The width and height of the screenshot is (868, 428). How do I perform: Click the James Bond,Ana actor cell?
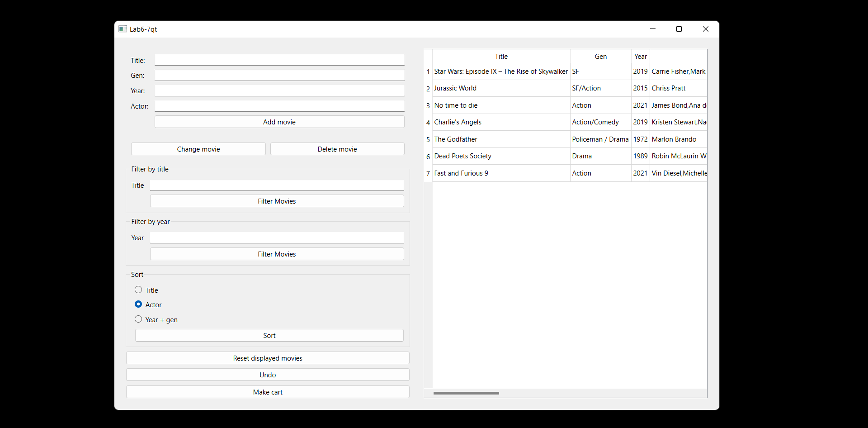coord(679,105)
